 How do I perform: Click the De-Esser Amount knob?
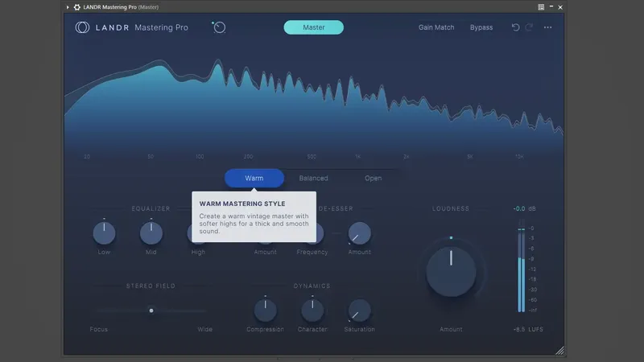pyautogui.click(x=359, y=233)
